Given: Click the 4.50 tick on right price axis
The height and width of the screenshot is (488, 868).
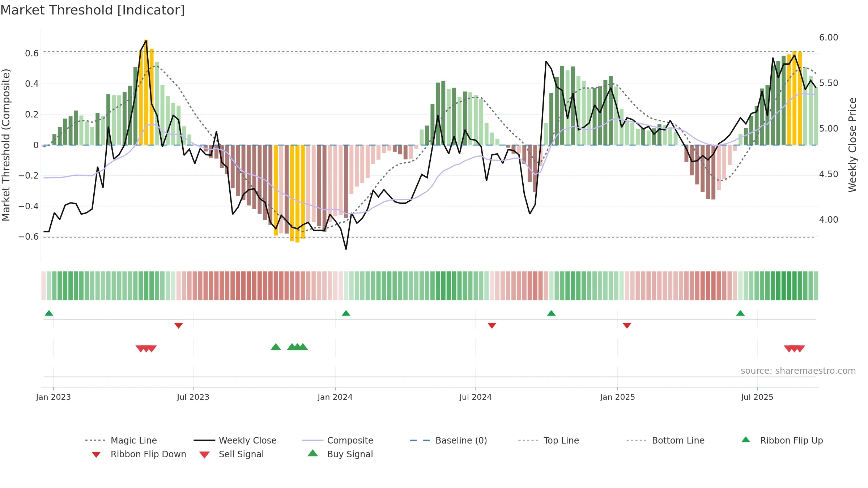Looking at the screenshot, I should click(829, 174).
